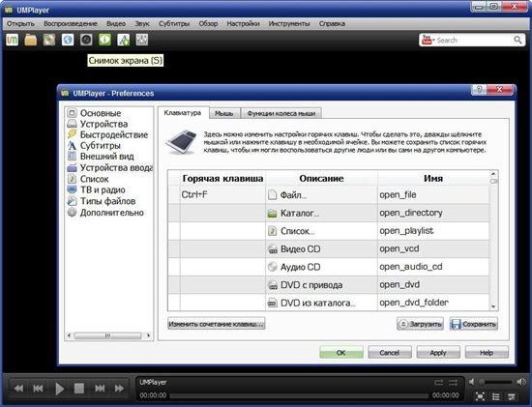Click the Сохранить button
Image resolution: width=532 pixels, height=407 pixels.
click(x=474, y=324)
